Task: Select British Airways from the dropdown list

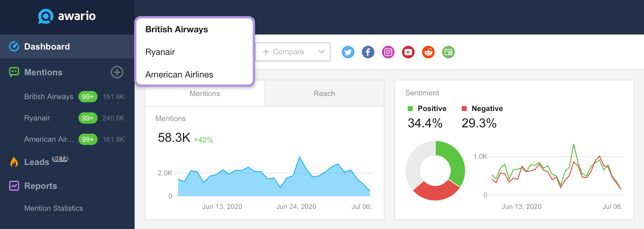Action: (177, 29)
